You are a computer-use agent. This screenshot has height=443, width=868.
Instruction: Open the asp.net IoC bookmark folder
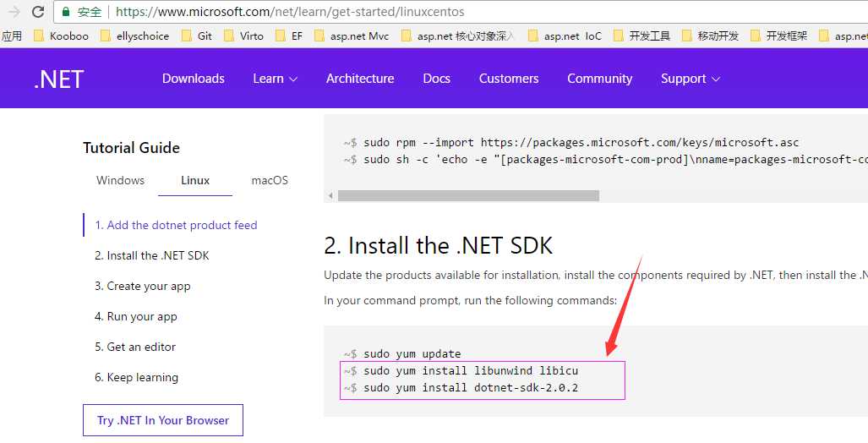point(565,36)
